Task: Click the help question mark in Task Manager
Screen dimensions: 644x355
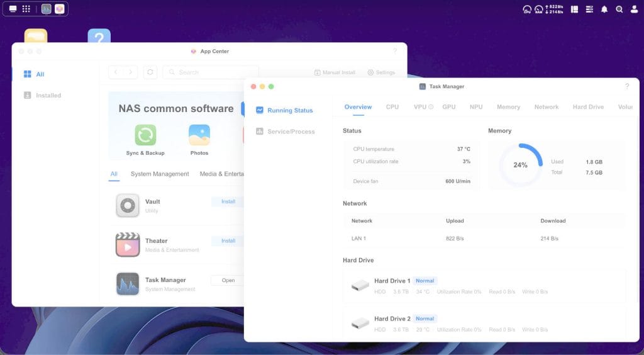Action: tap(627, 86)
